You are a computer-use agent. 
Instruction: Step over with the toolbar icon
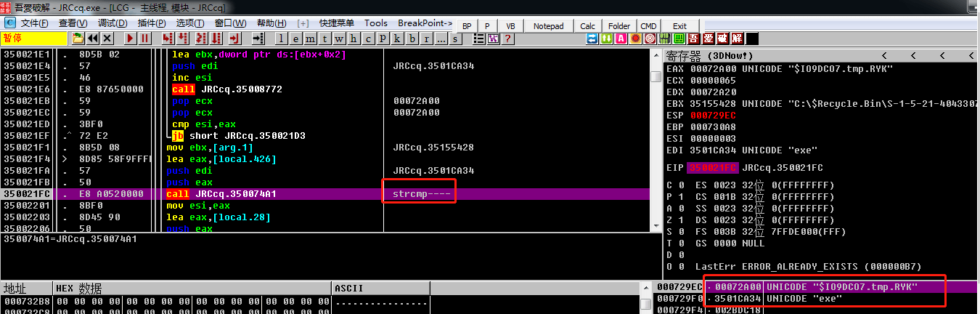[x=182, y=38]
